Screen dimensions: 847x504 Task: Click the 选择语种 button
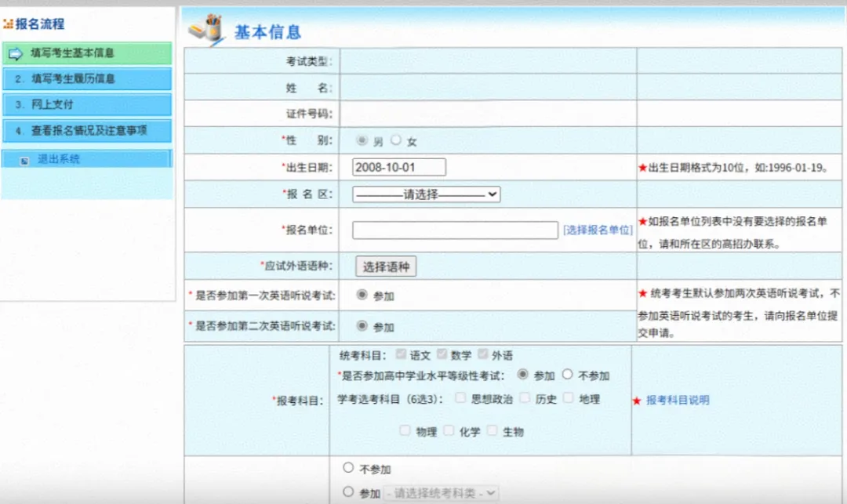tap(386, 267)
